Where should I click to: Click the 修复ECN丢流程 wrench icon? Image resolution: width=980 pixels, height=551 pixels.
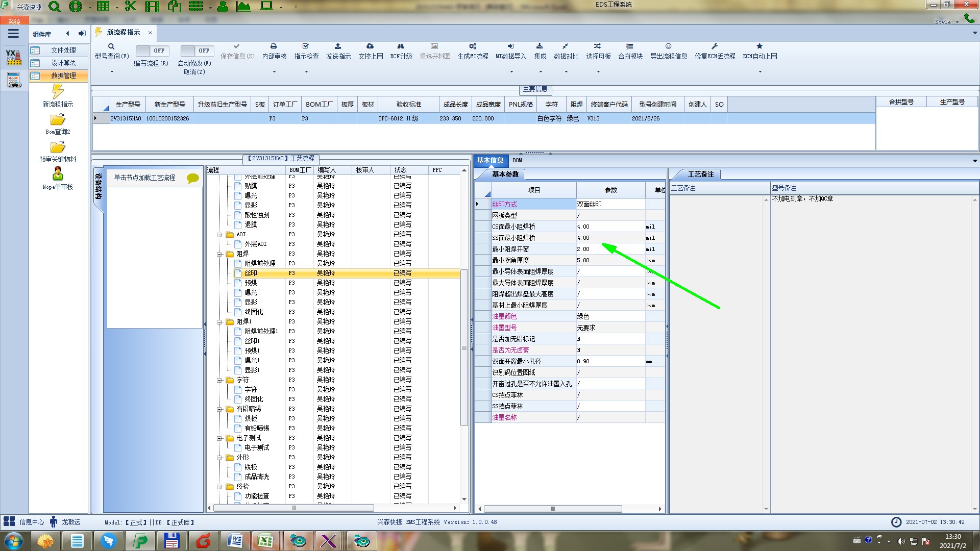[x=715, y=46]
